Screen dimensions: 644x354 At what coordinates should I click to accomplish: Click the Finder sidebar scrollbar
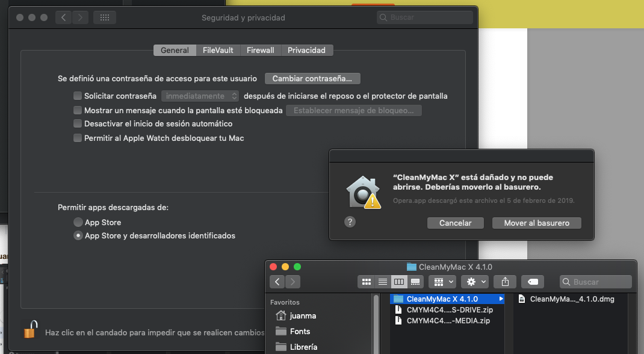[x=376, y=324]
